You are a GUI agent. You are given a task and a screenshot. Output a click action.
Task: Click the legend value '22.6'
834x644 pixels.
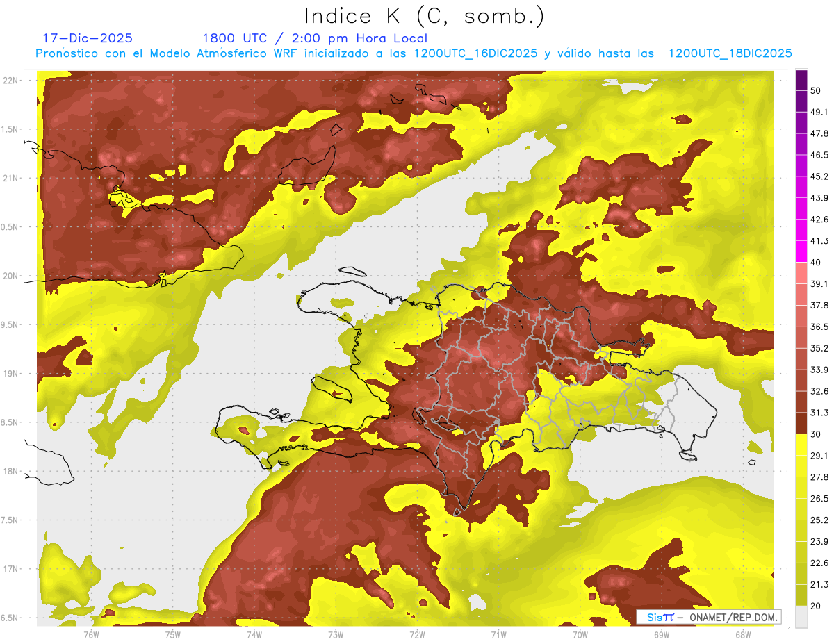819,563
